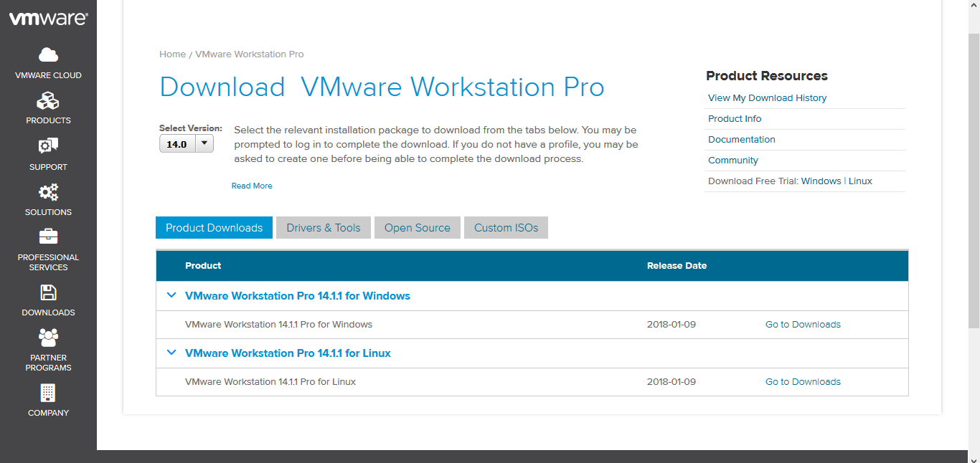The image size is (980, 463).
Task: Collapse Workstation Pro 14.1.1 for Linux chevron
Action: pos(171,352)
